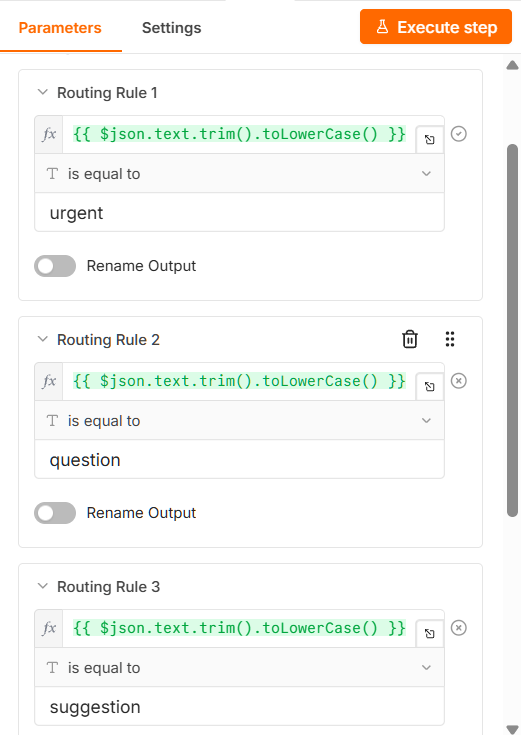The width and height of the screenshot is (521, 735).
Task: Open 'is equal to' dropdown in Rule 1
Action: coord(239,173)
